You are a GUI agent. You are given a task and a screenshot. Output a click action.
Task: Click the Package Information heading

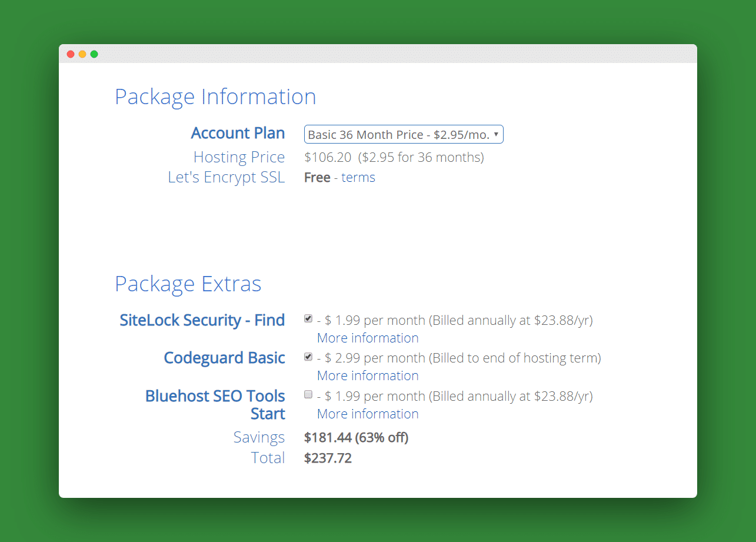coord(215,97)
